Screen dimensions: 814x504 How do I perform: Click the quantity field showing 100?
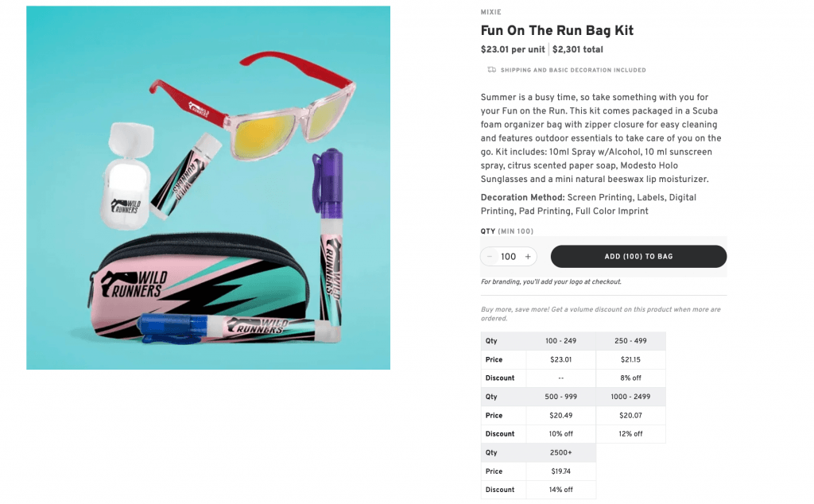pos(509,257)
